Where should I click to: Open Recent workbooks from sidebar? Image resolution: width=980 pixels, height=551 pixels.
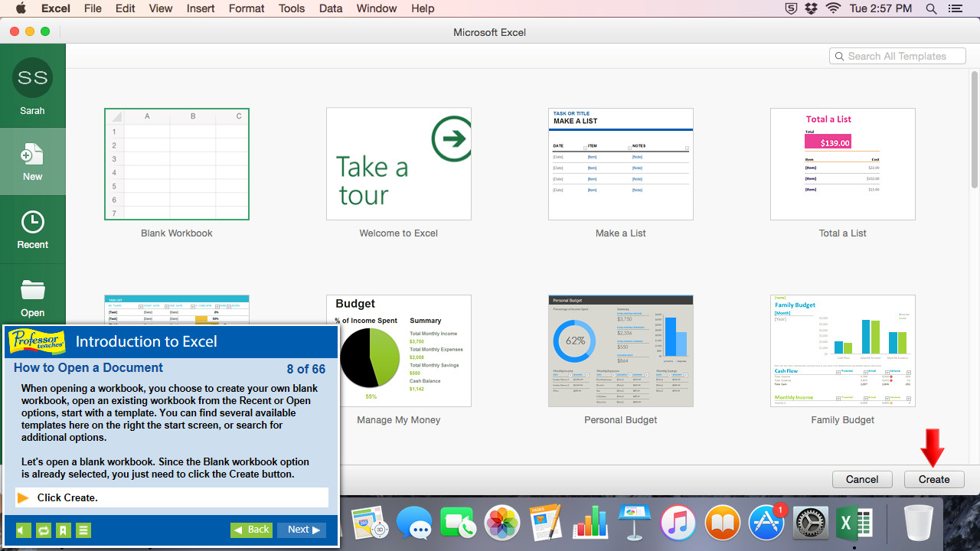(32, 229)
